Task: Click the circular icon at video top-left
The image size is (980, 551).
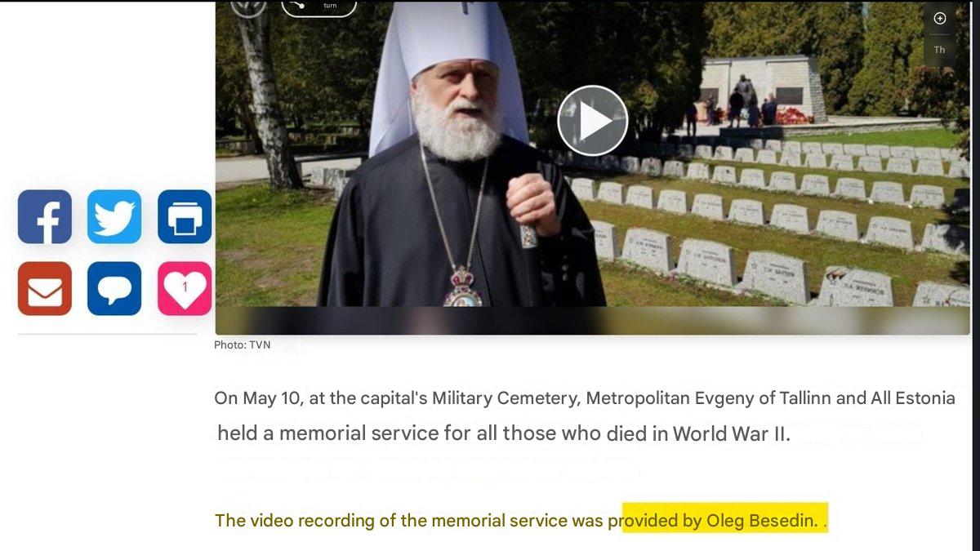Action: (248, 7)
